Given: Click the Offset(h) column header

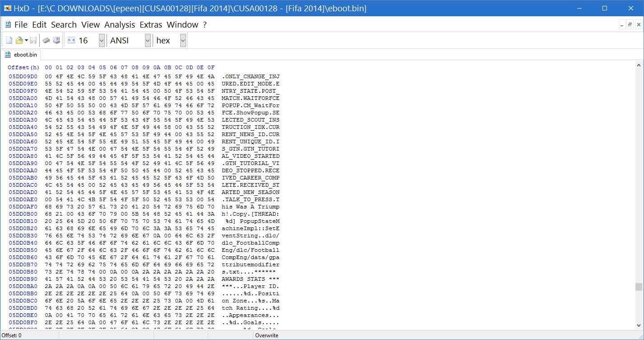Looking at the screenshot, I should coord(23,67).
